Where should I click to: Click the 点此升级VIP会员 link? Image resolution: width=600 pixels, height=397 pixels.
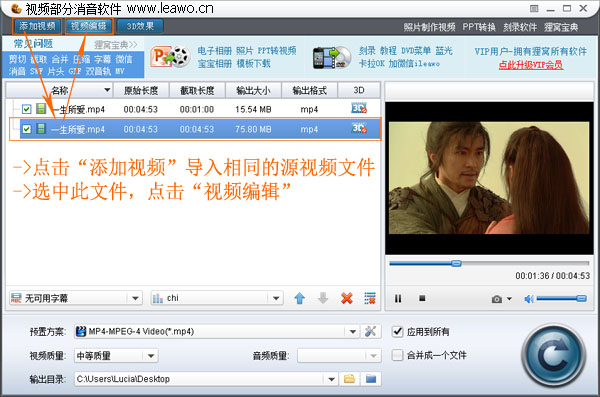tap(531, 65)
